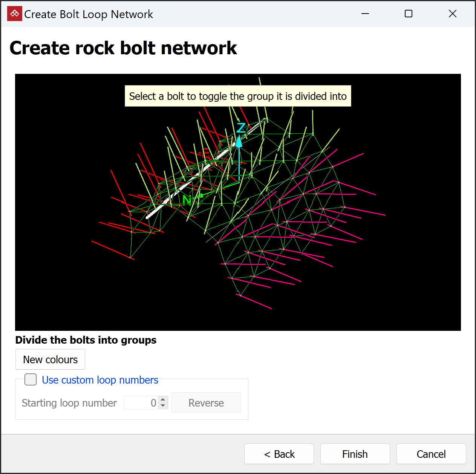Viewport: 476px width, 474px height.
Task: Click the yellow Select a bolt tooltip
Action: pyautogui.click(x=238, y=96)
